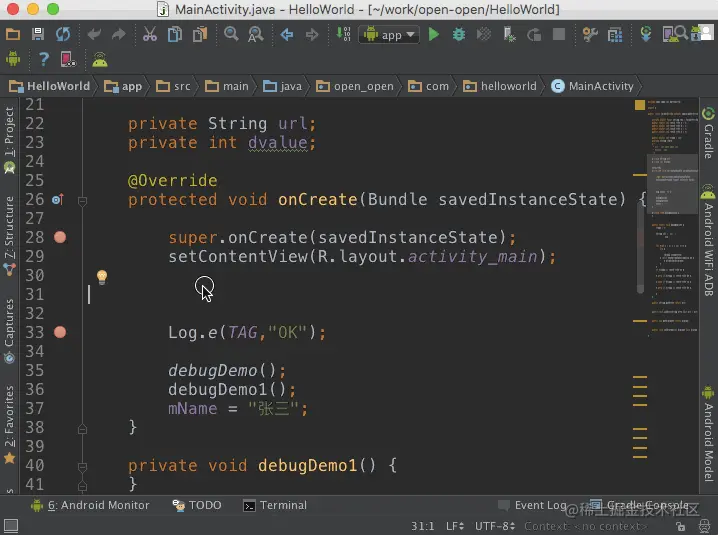Screen dimensions: 718x535
Task: Click the blue Help question mark
Action: pos(44,59)
